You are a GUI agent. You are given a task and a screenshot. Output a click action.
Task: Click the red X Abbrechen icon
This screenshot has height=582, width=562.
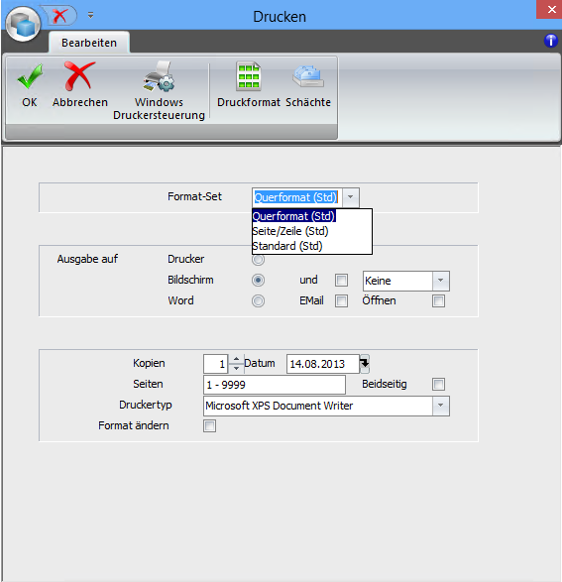click(79, 76)
